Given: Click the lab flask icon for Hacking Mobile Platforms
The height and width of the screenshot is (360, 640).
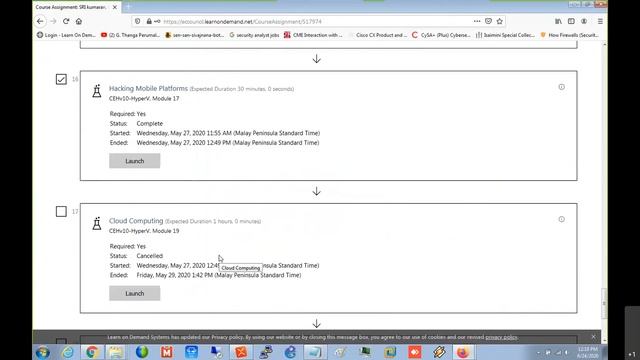Looking at the screenshot, I should tap(97, 91).
